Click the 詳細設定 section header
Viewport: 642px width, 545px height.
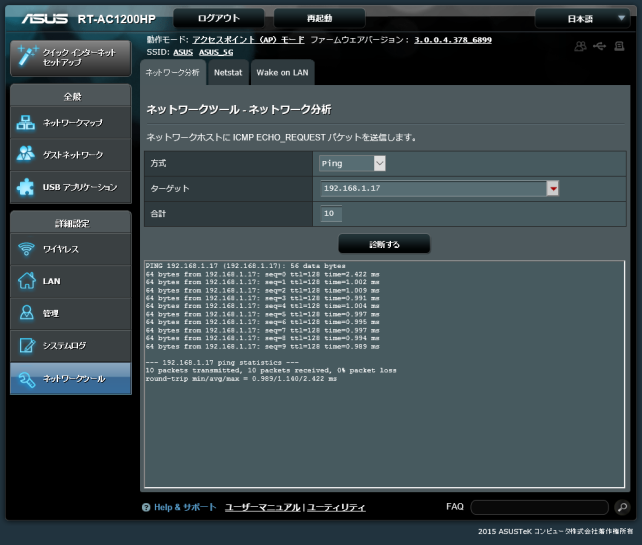pos(70,223)
